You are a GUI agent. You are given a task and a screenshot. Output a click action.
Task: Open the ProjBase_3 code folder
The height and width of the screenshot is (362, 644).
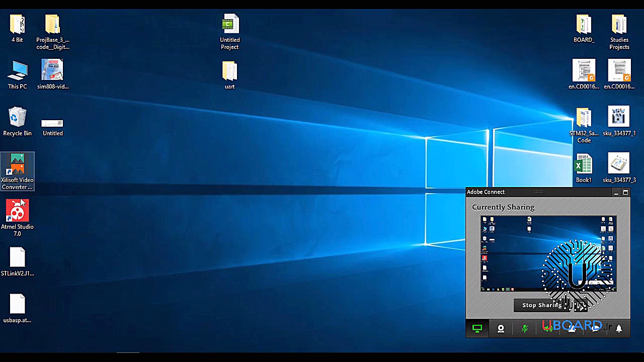53,32
